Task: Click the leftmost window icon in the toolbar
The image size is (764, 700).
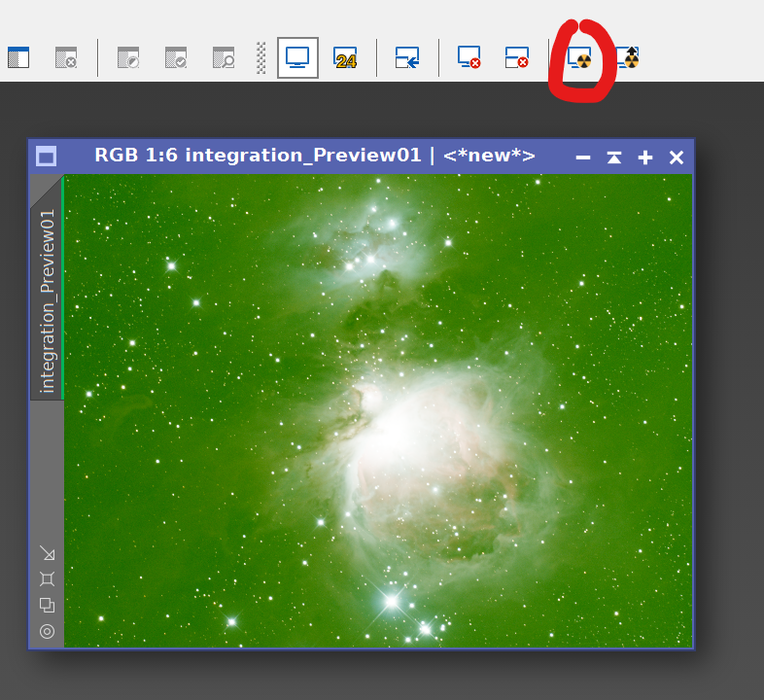Action: (18, 58)
